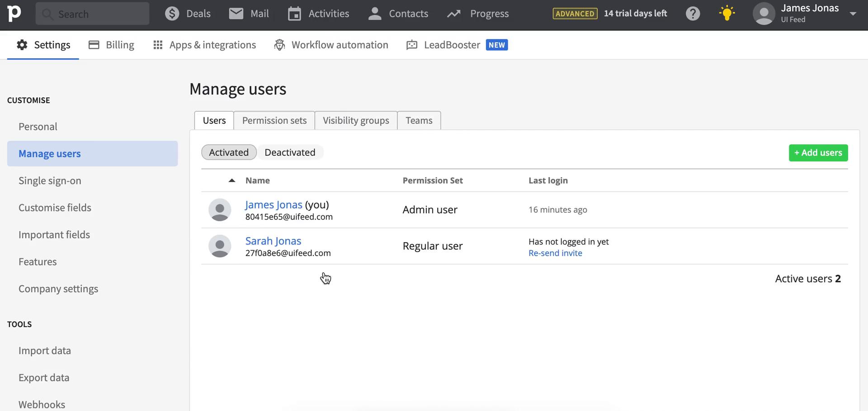Click Last login column header
The image size is (868, 411).
tap(548, 180)
